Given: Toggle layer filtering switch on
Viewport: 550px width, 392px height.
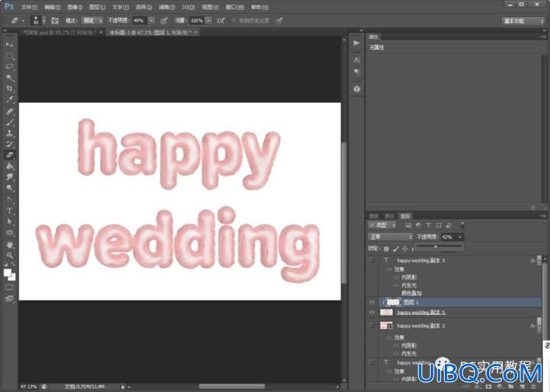Looking at the screenshot, I should tap(463, 225).
